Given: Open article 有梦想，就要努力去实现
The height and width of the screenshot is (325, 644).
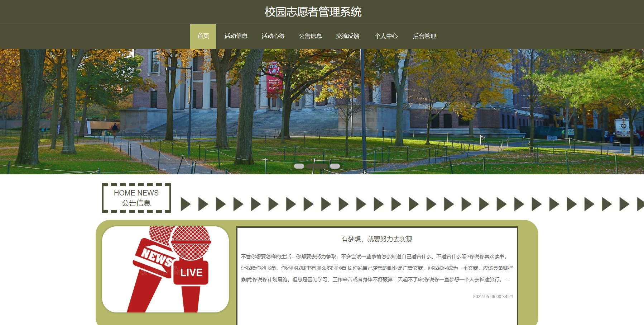Looking at the screenshot, I should [377, 239].
